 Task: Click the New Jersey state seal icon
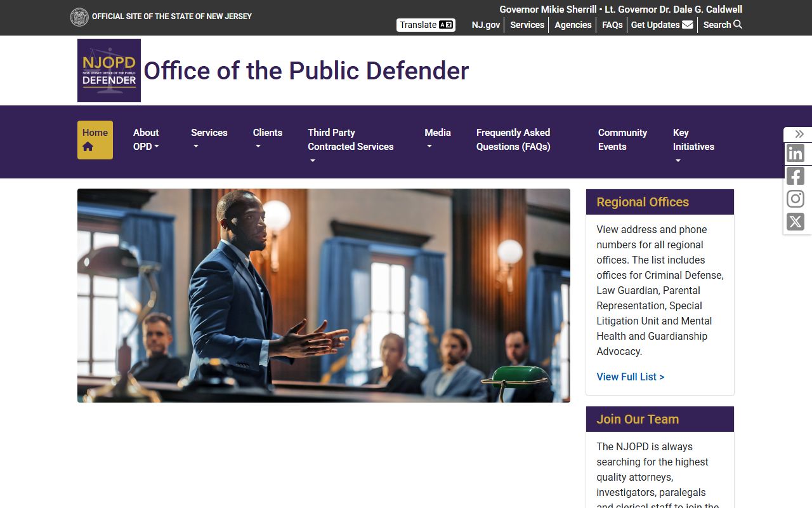tap(79, 17)
